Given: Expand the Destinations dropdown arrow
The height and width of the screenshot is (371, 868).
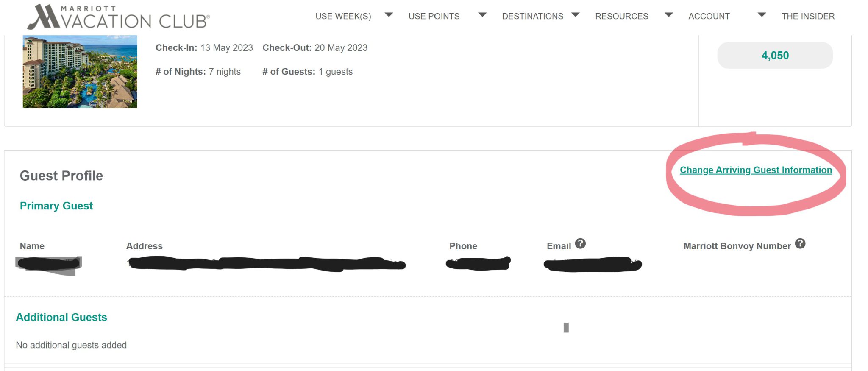Looking at the screenshot, I should tap(575, 15).
